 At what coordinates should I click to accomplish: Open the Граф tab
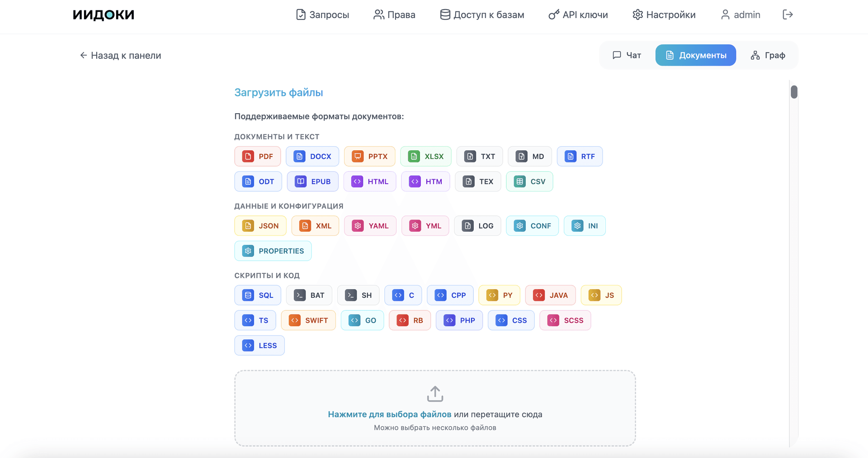tap(768, 55)
